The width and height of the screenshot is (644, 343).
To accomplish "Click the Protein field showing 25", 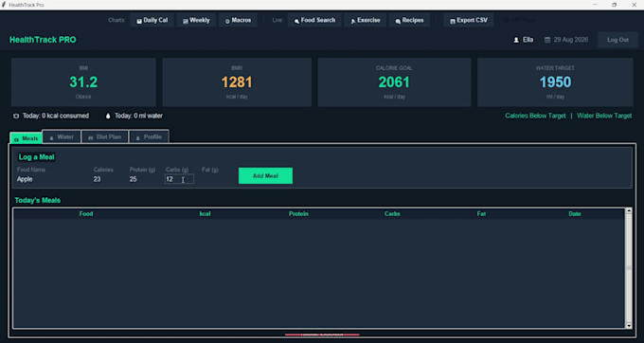I will (143, 179).
